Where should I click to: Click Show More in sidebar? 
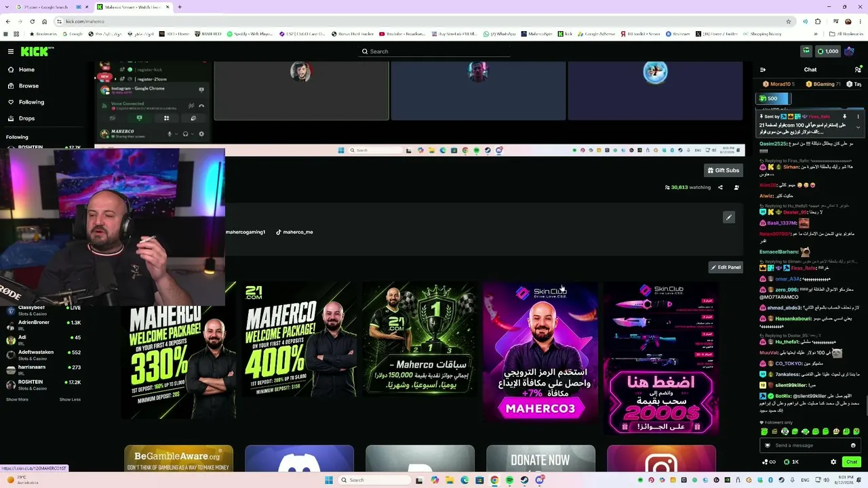point(17,400)
